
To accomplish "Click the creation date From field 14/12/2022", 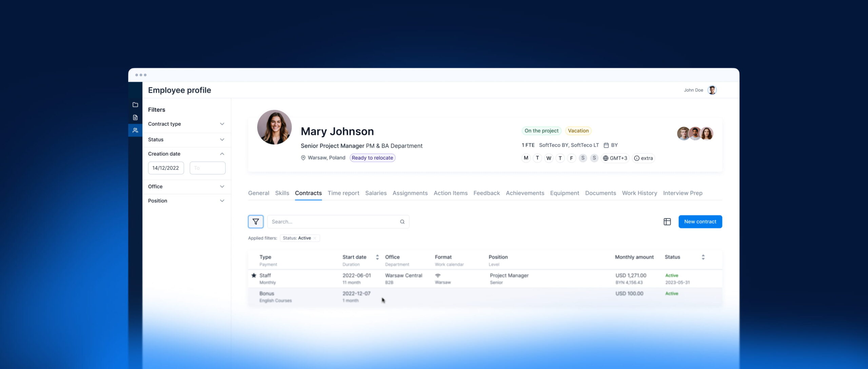I will point(166,168).
